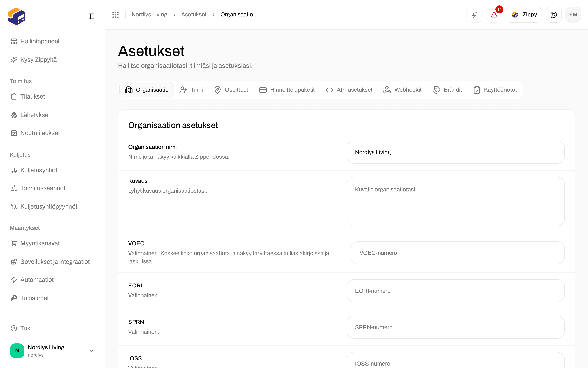Collapse the sidebar with the panel icon
588x368 pixels.
point(91,16)
